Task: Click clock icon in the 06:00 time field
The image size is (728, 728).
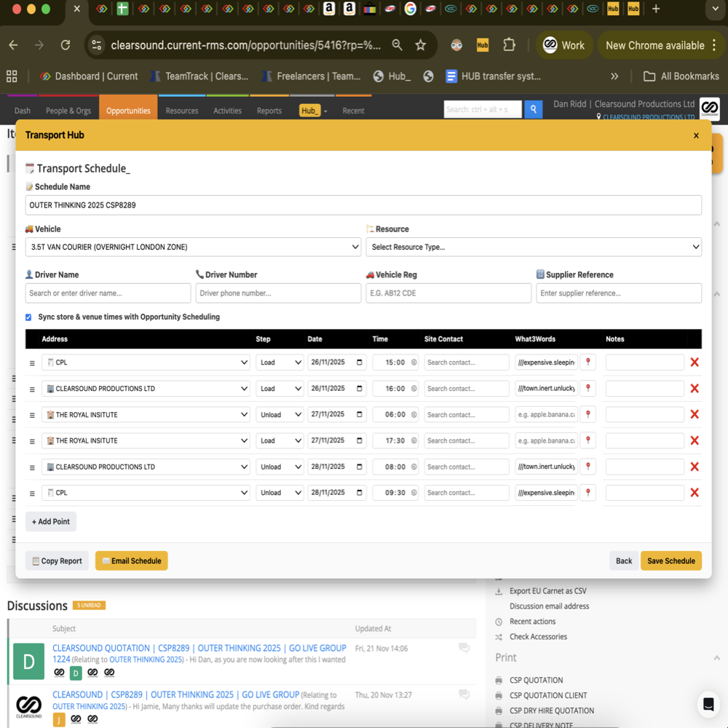Action: pyautogui.click(x=414, y=415)
